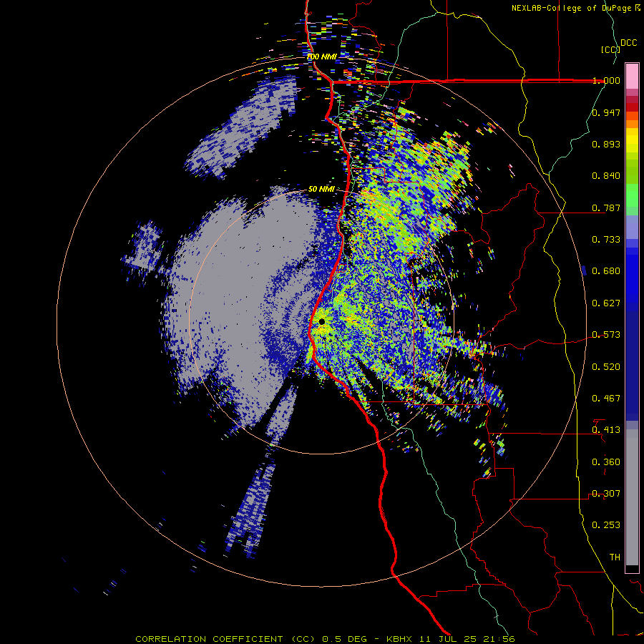Select the 0.733 scale value
Viewport: 644px width, 644px height.
coord(606,239)
